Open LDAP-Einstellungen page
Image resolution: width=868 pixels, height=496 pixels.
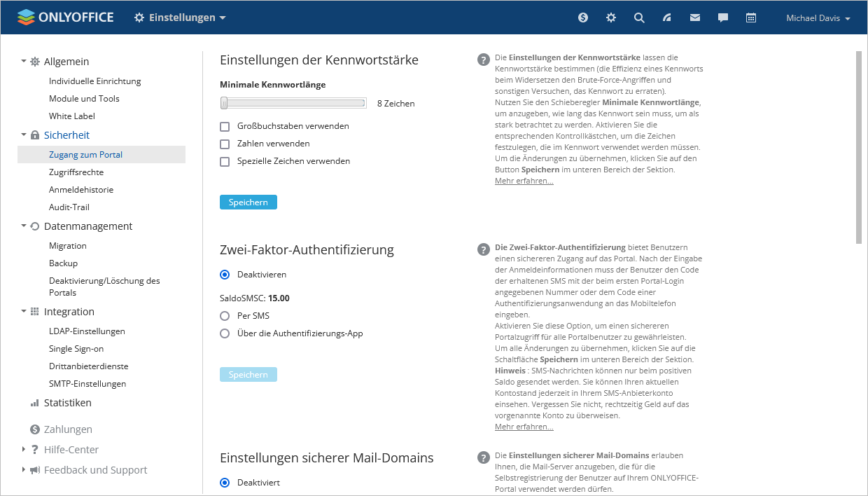(x=87, y=331)
